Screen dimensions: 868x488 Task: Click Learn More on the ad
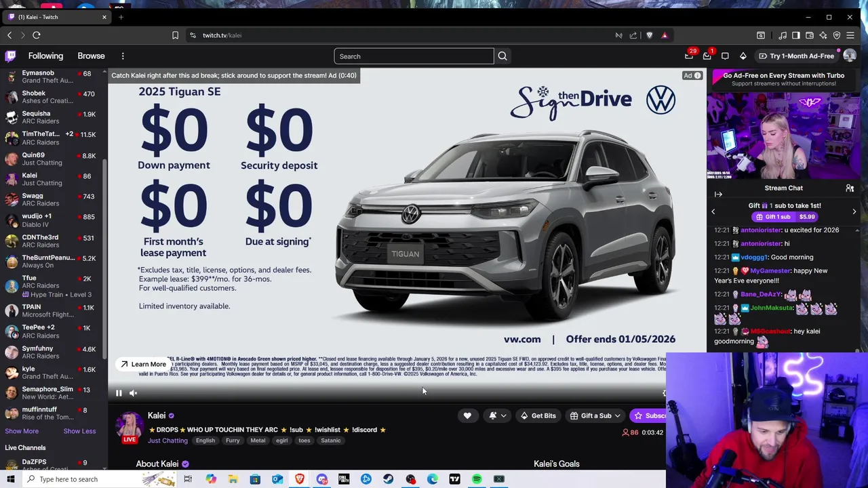[143, 365]
